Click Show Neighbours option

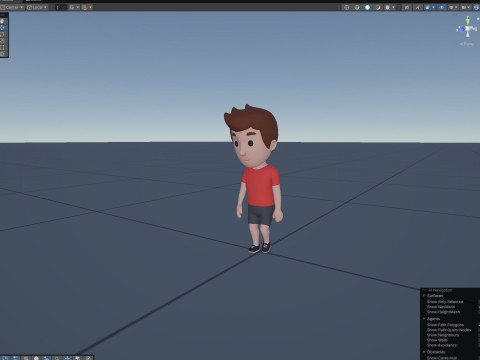click(x=443, y=335)
